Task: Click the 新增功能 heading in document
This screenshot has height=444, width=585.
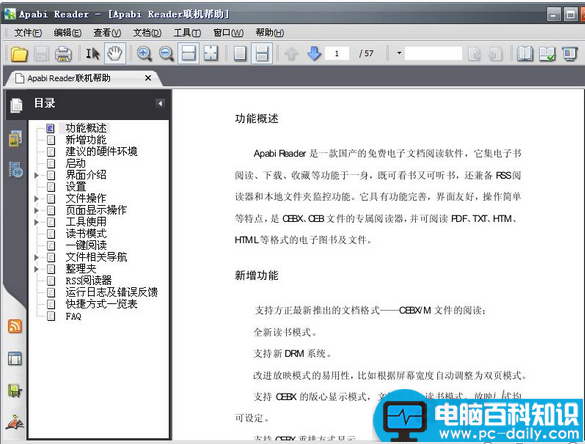Action: pos(257,276)
